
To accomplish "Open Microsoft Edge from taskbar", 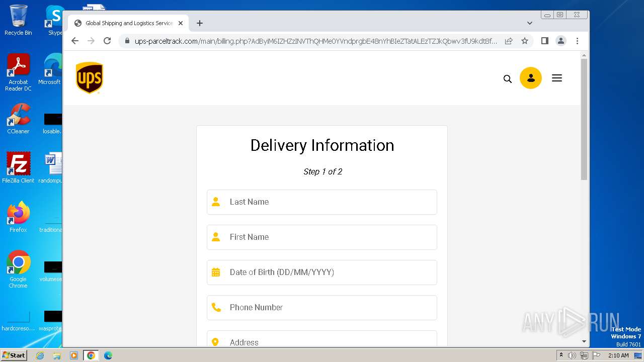I will (108, 355).
